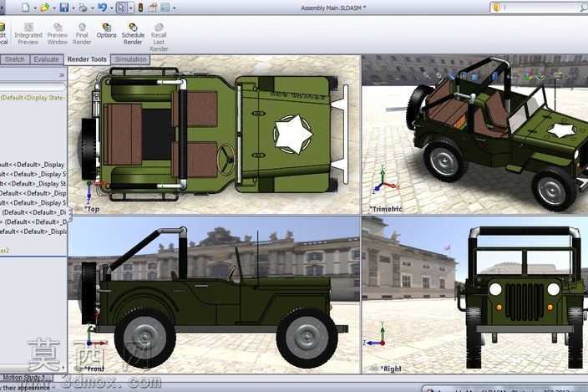Image resolution: width=588 pixels, height=392 pixels.
Task: Activate the Right view jeep grille viewport
Action: [x=474, y=295]
